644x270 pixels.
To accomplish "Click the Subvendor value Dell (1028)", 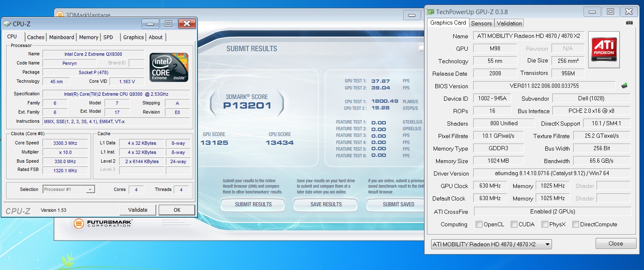I will (x=591, y=99).
